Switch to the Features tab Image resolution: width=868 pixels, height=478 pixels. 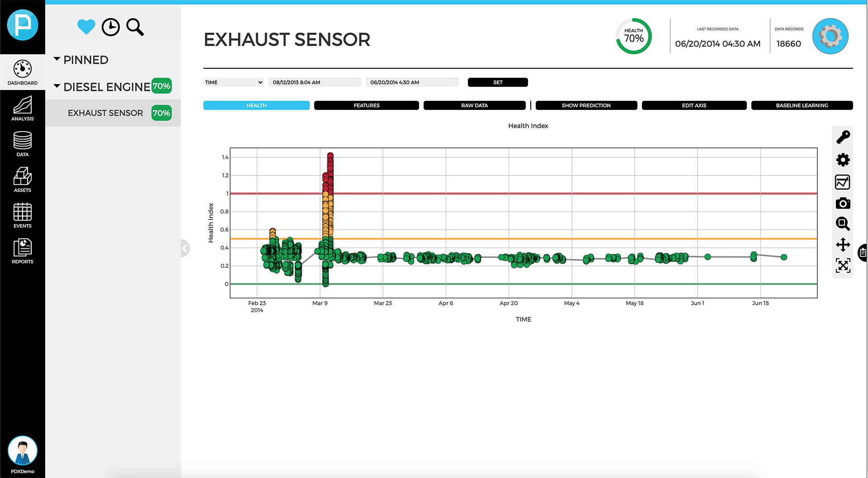366,105
